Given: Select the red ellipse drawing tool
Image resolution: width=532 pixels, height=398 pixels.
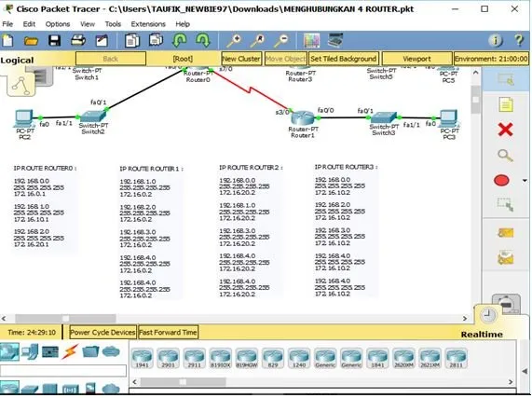Looking at the screenshot, I should click(x=501, y=180).
